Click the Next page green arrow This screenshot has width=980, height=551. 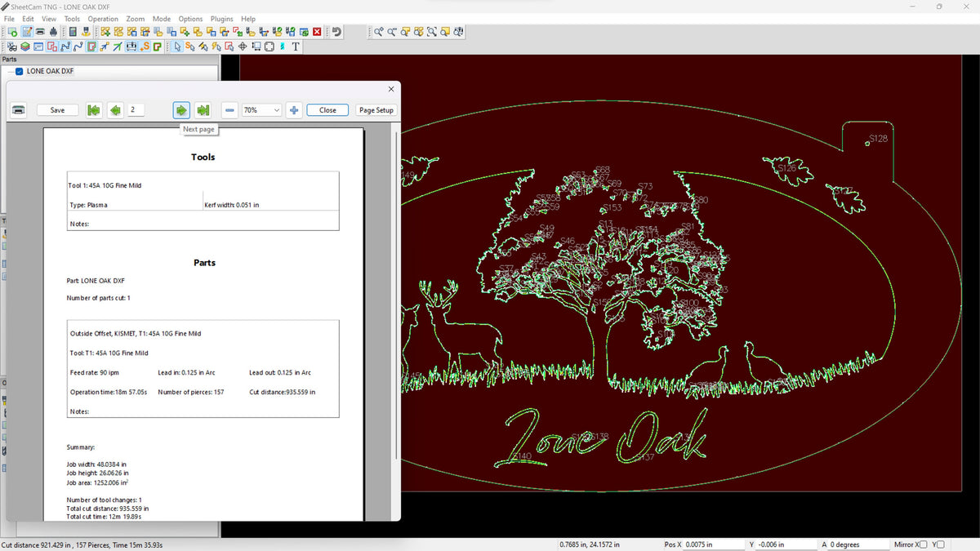(181, 109)
